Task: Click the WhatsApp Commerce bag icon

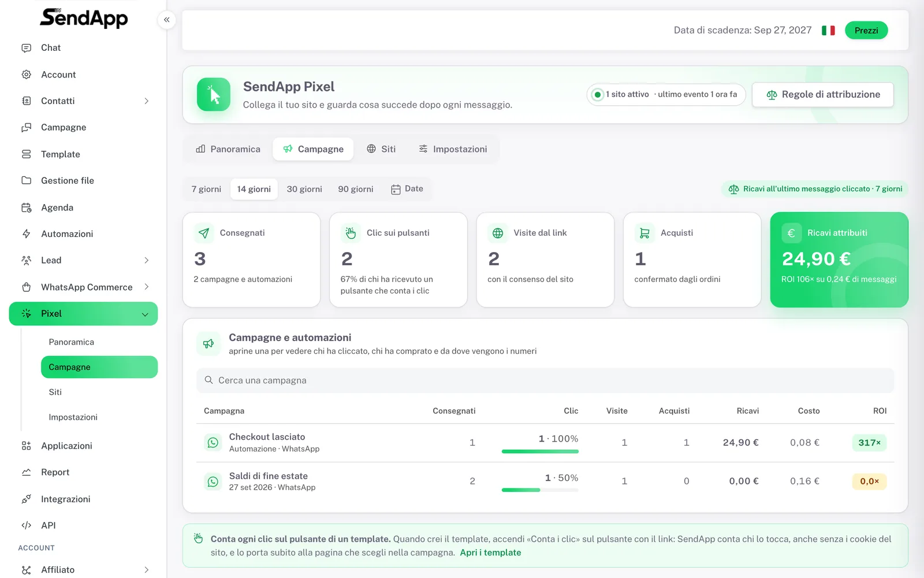Action: point(26,287)
